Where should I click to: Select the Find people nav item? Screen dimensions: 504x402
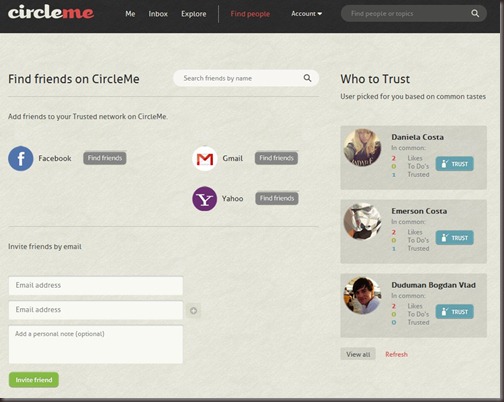click(250, 14)
